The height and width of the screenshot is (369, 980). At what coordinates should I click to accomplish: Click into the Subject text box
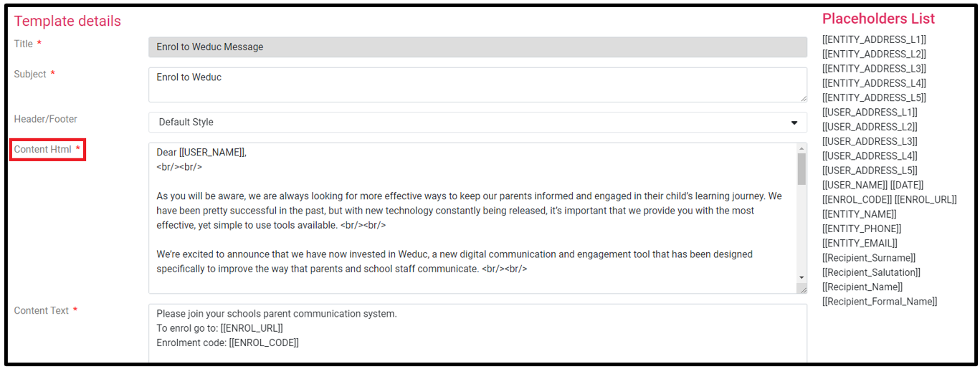click(477, 85)
